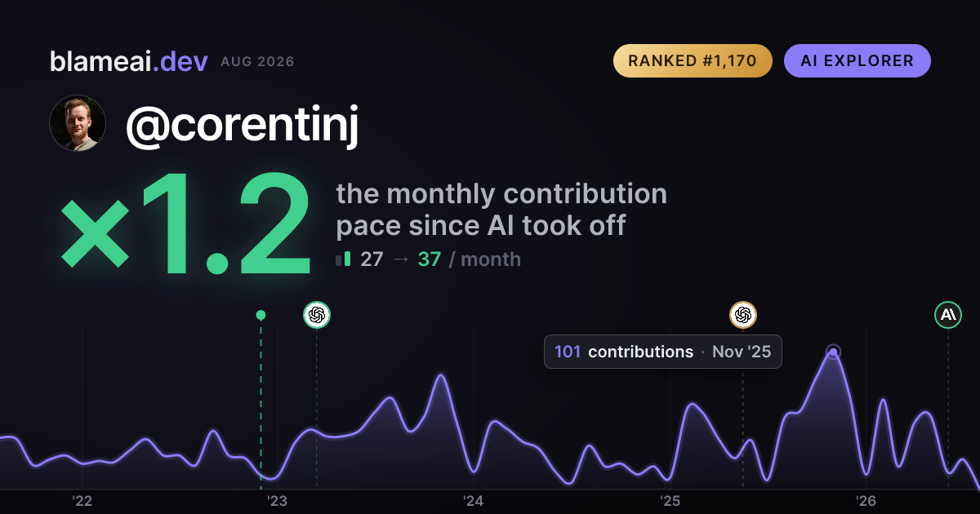Select the '26 year label on the axis

[x=866, y=501]
